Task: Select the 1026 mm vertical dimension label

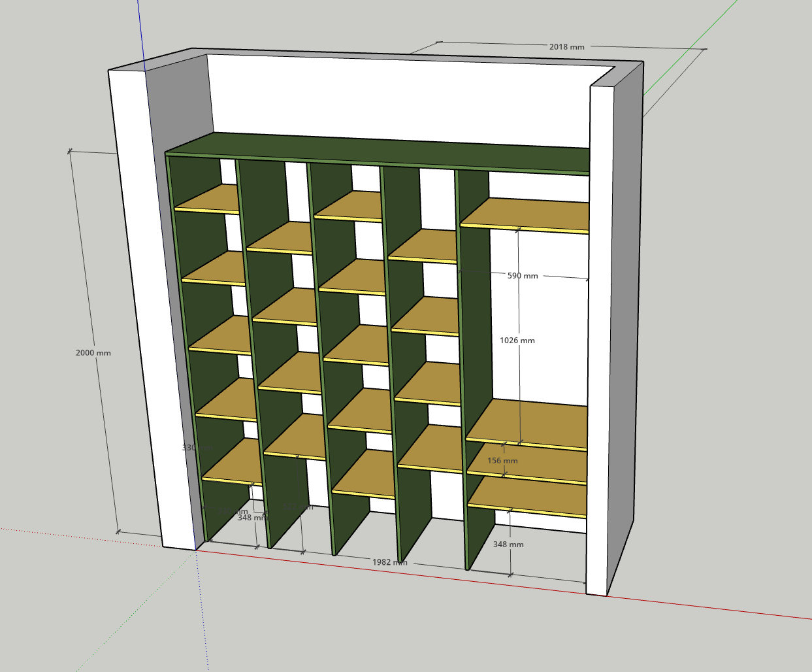Action: click(x=517, y=341)
